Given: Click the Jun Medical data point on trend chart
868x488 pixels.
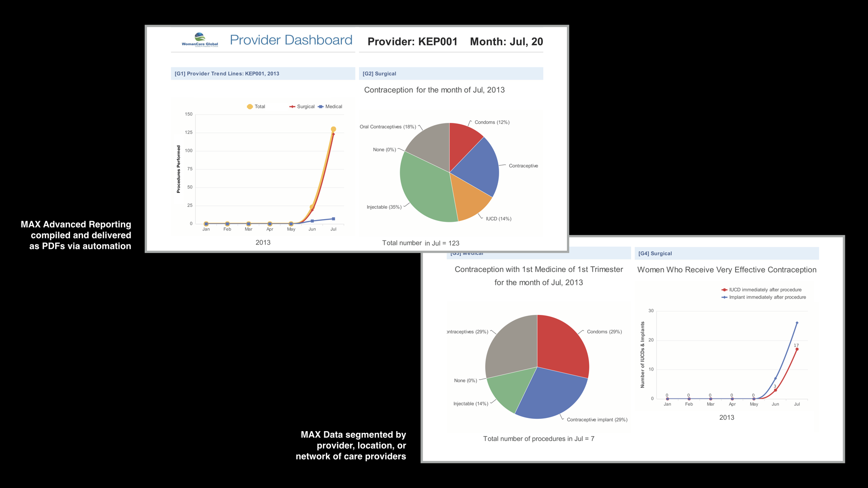Looking at the screenshot, I should pos(312,221).
